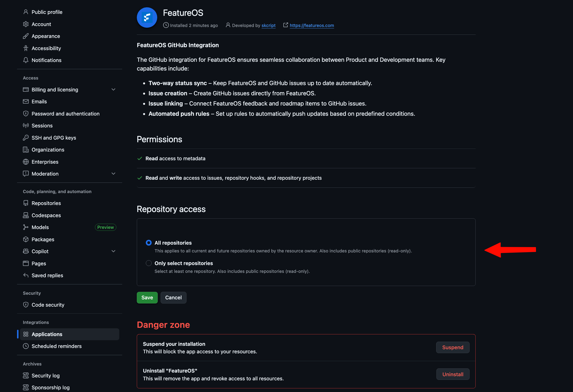This screenshot has width=573, height=392.
Task: Open the featureos.com link
Action: [x=312, y=25]
